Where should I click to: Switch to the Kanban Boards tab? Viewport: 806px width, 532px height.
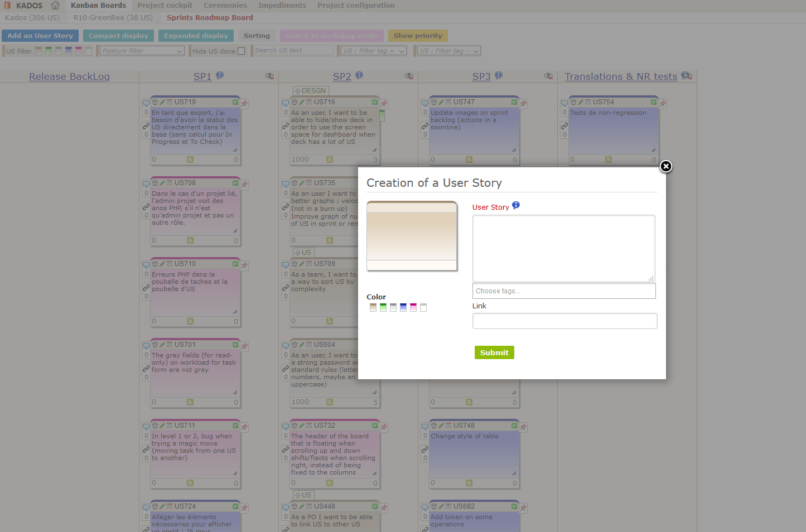(98, 6)
